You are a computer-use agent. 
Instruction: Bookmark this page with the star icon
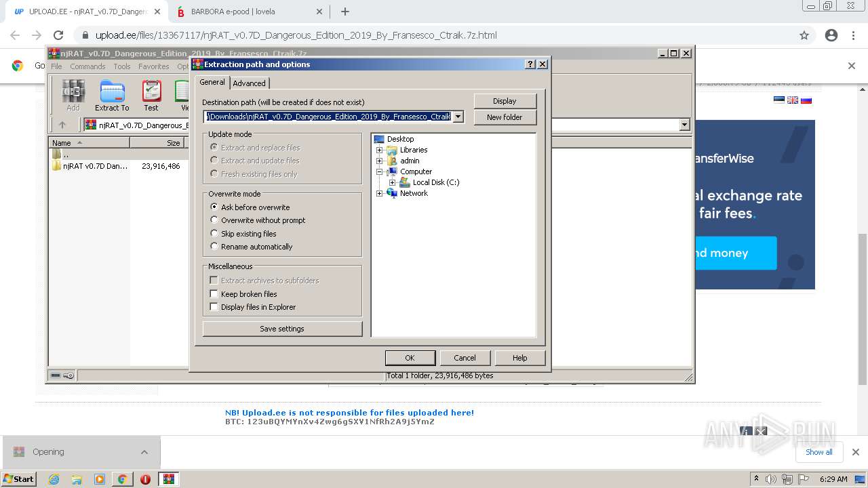click(x=804, y=35)
